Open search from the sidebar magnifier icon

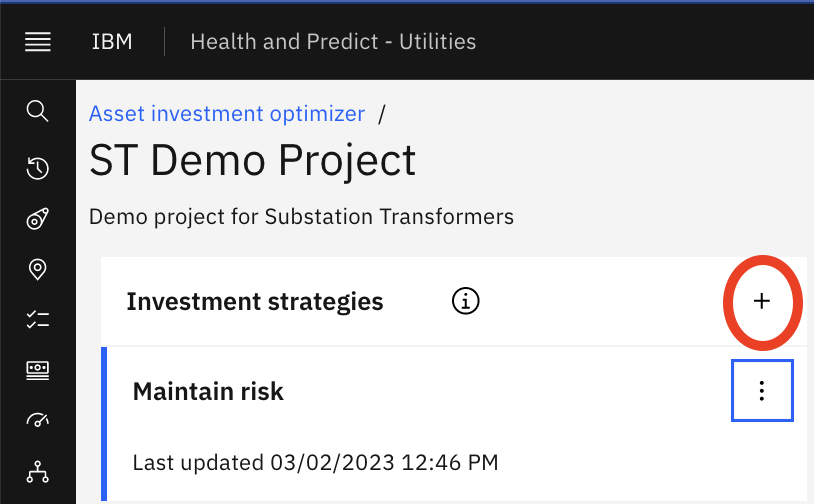click(x=37, y=111)
